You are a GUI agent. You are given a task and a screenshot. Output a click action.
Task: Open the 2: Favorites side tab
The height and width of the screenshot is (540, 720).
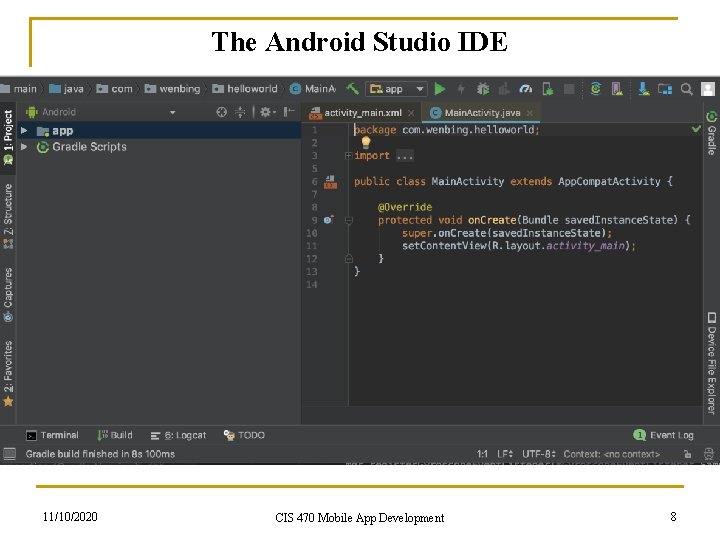pos(8,373)
